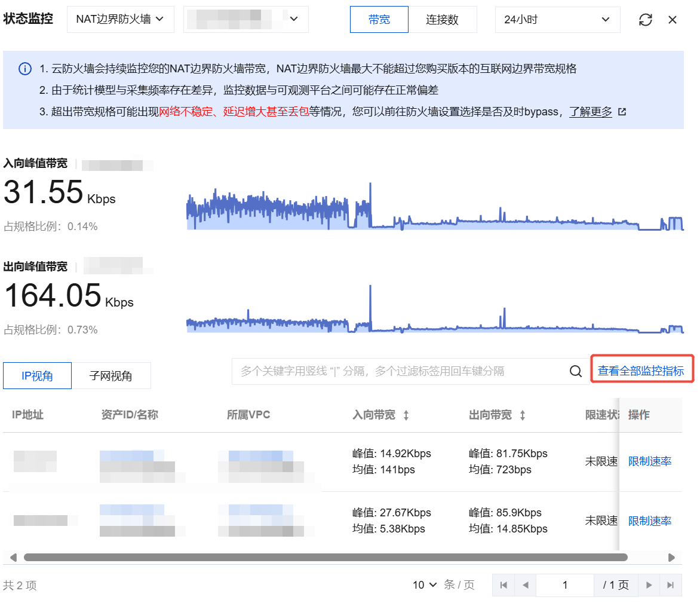Sort by 出向带宽 column sort icon
This screenshot has width=700, height=606.
pyautogui.click(x=523, y=415)
